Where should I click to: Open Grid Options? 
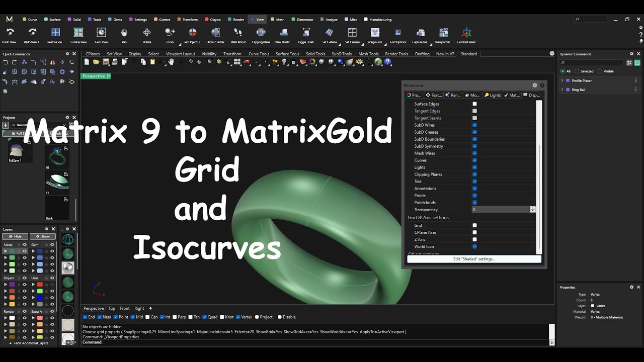point(398,32)
